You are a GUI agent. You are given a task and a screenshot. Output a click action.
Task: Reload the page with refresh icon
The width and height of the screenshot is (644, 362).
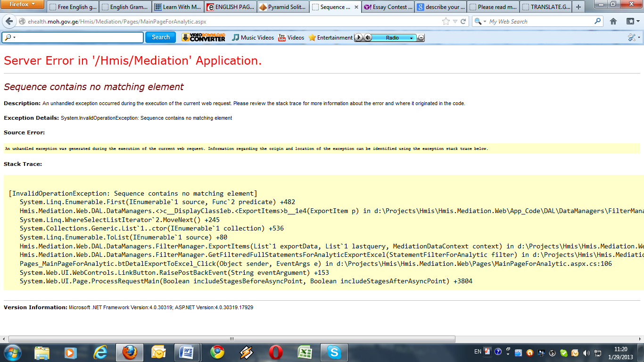coord(463,22)
